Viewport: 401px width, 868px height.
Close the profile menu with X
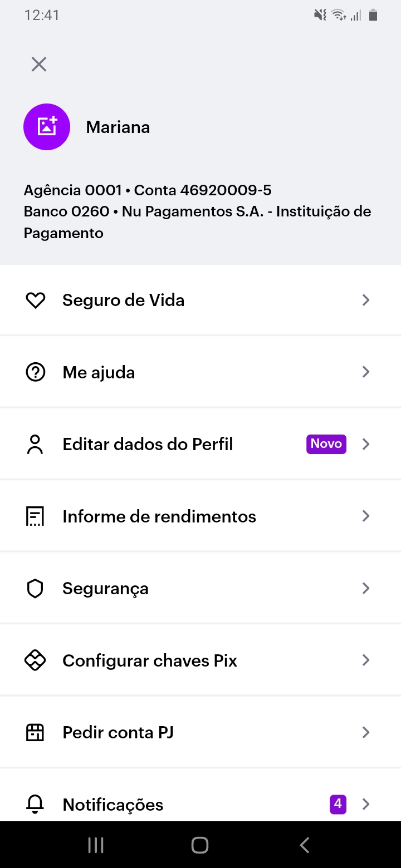click(x=38, y=65)
